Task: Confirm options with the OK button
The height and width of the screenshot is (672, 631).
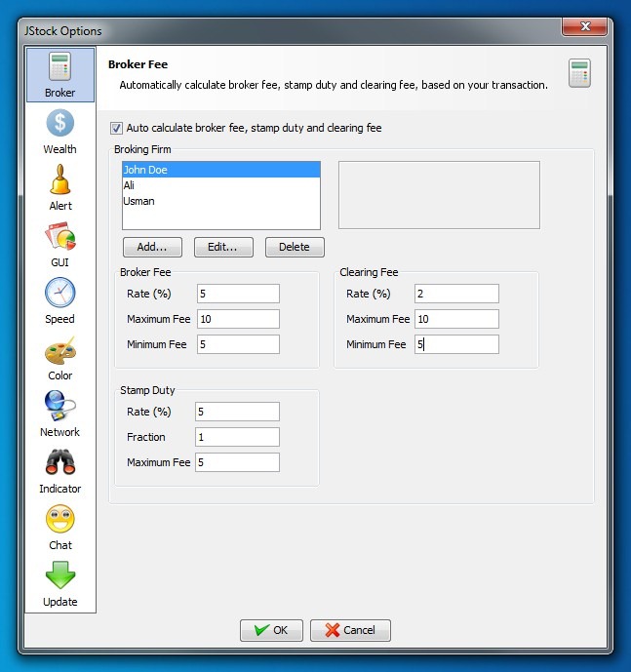Action: (x=271, y=630)
